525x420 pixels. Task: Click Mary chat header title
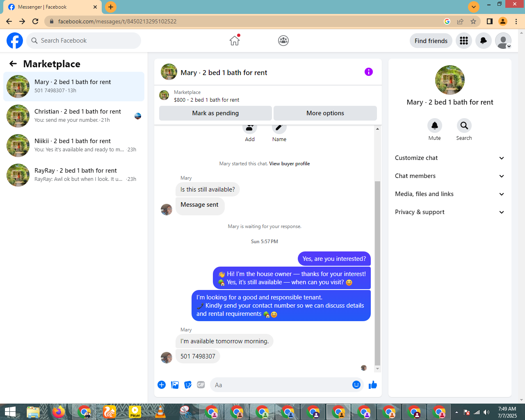point(224,73)
